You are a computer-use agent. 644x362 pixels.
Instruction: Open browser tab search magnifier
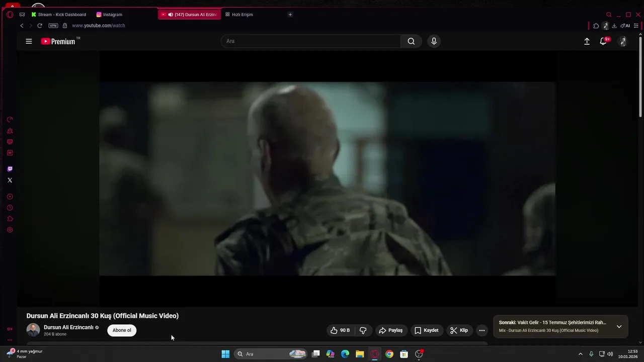609,15
